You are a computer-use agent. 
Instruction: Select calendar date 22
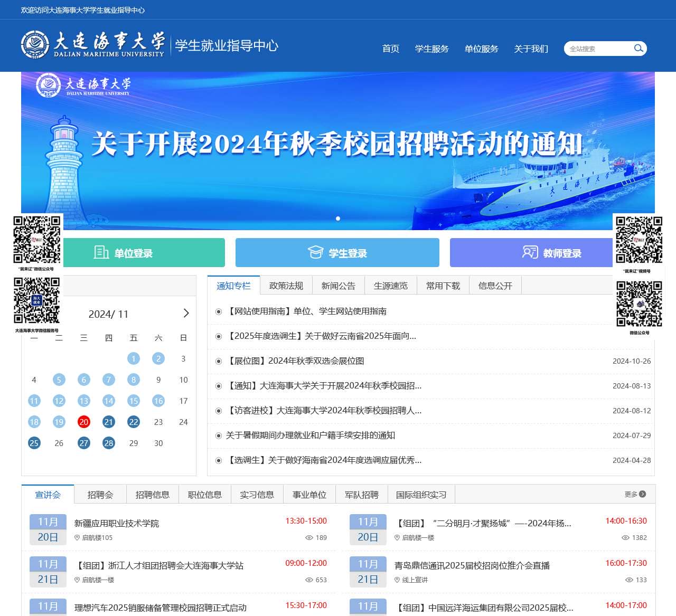click(x=134, y=422)
